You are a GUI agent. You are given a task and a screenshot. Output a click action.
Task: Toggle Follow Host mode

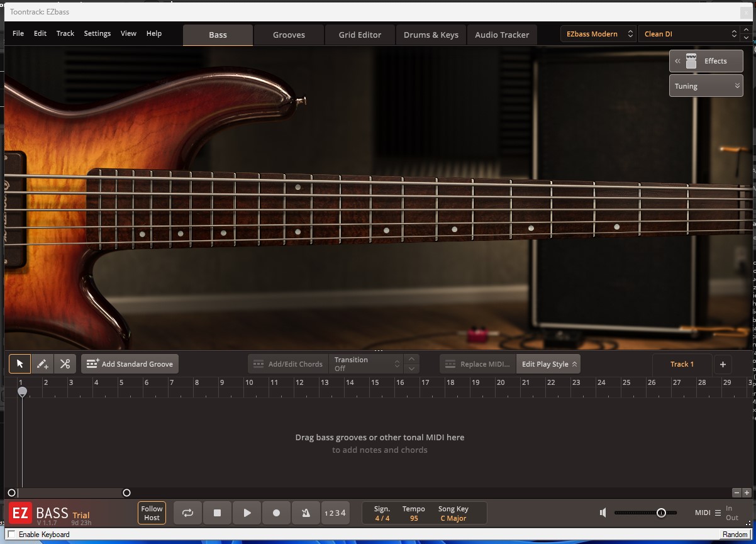click(x=152, y=513)
